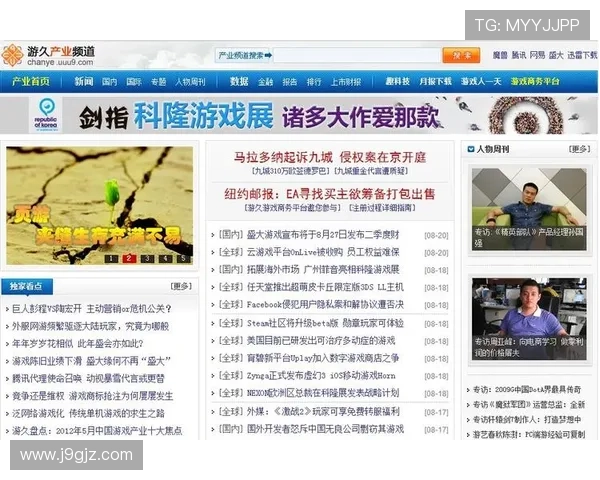Open the 新闻 navigation item
Image resolution: width=600 pixels, height=480 pixels.
84,82
